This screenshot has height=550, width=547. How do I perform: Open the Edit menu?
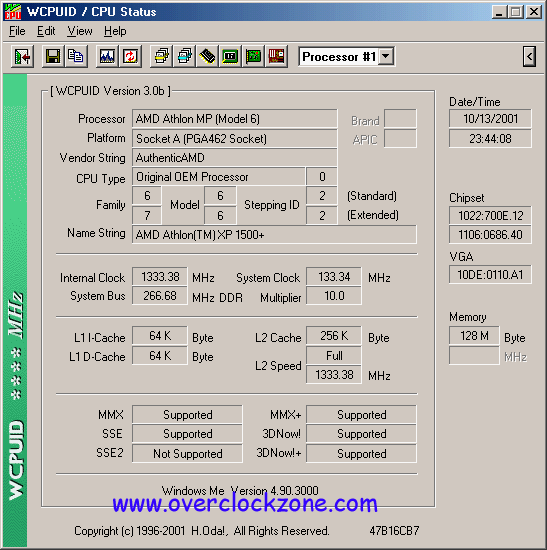pyautogui.click(x=46, y=31)
